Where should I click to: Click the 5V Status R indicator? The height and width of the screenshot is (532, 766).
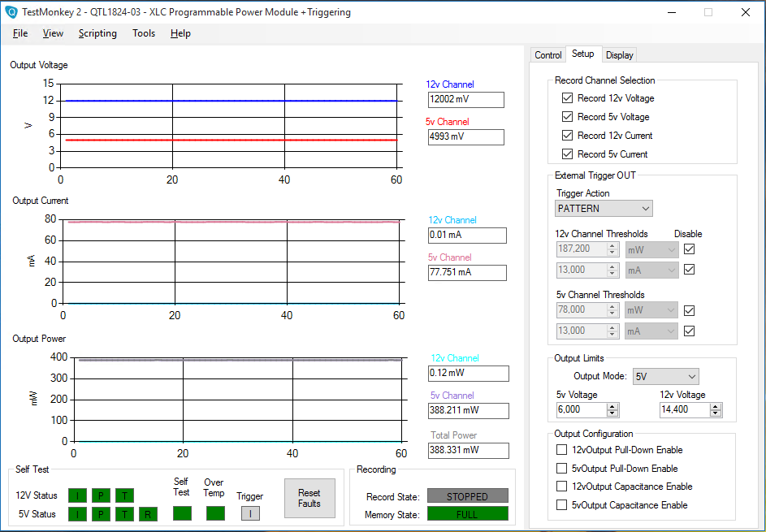(148, 514)
